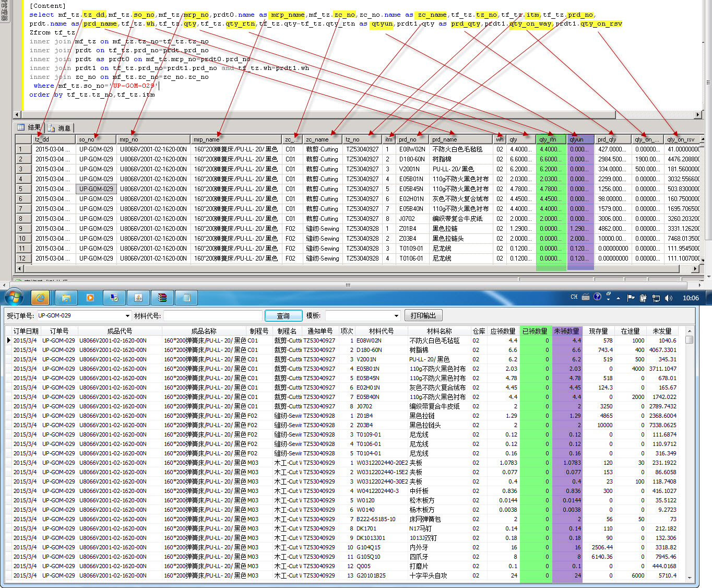The height and width of the screenshot is (588, 712).
Task: Click the 制程名 column header
Action: pos(287,331)
